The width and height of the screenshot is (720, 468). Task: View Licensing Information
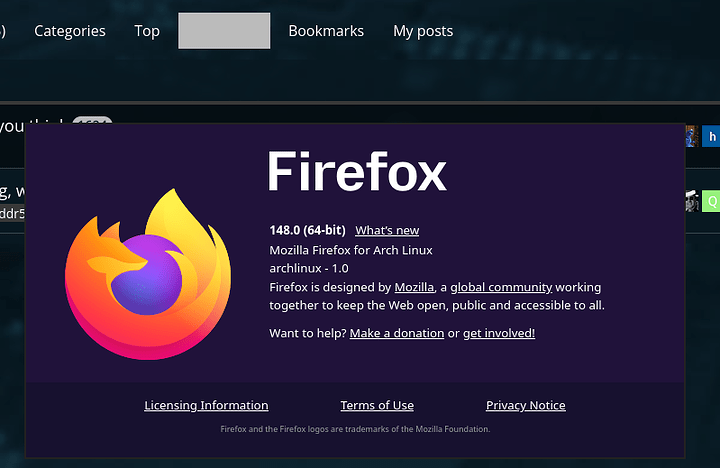click(206, 405)
